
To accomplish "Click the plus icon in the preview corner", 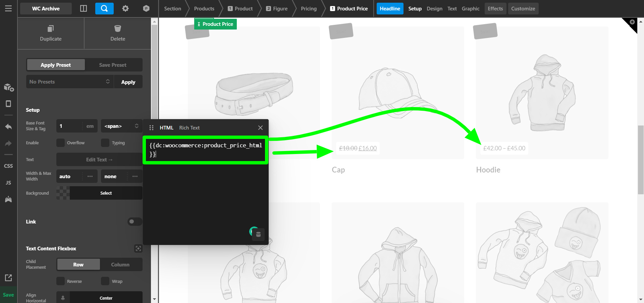I will [x=632, y=22].
